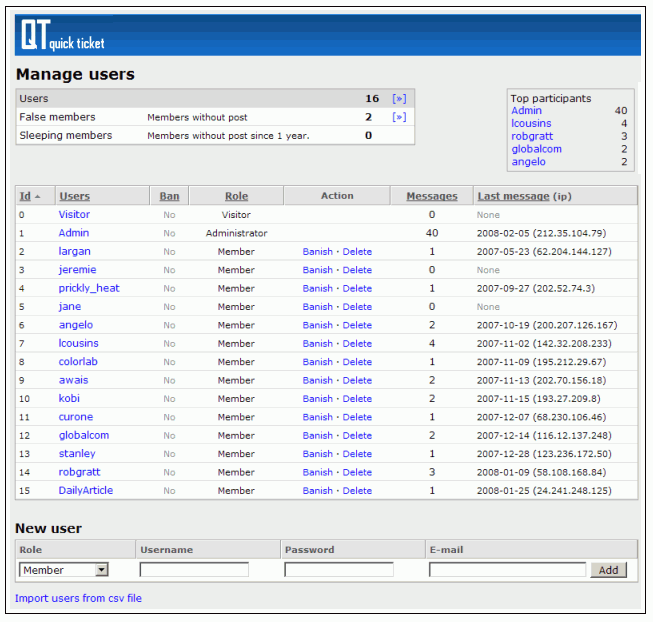Sort table by Messages column header
Image resolution: width=653 pixels, height=622 pixels.
coord(431,196)
